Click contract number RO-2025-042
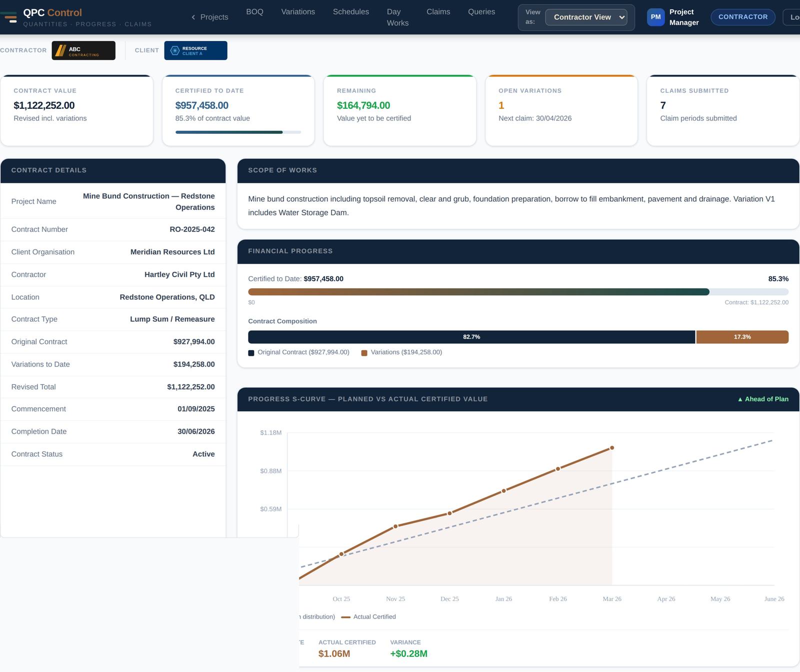This screenshot has width=800, height=672. 192,229
